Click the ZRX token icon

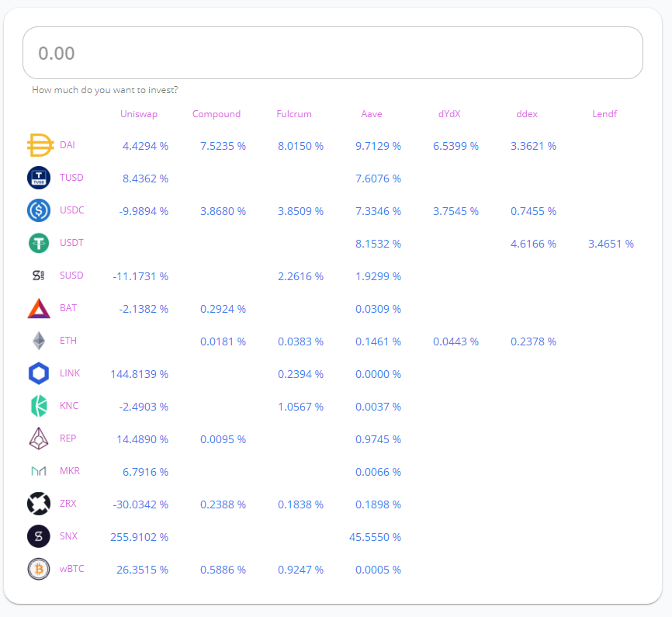pos(39,504)
